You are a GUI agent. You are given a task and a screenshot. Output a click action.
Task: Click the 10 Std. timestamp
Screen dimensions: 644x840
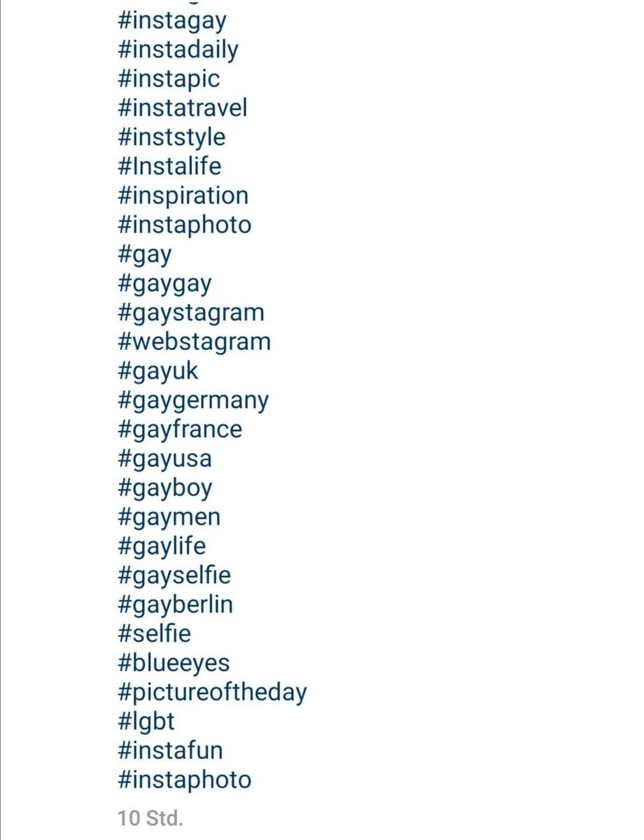tap(150, 818)
